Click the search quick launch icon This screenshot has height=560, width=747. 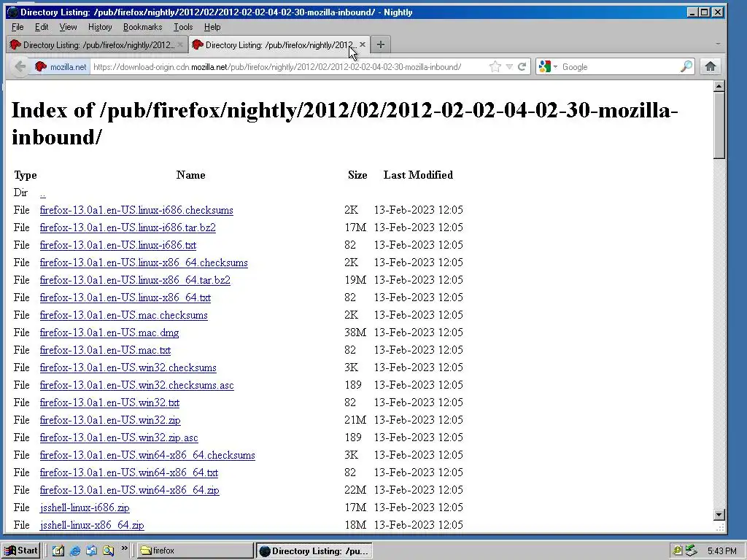click(108, 551)
